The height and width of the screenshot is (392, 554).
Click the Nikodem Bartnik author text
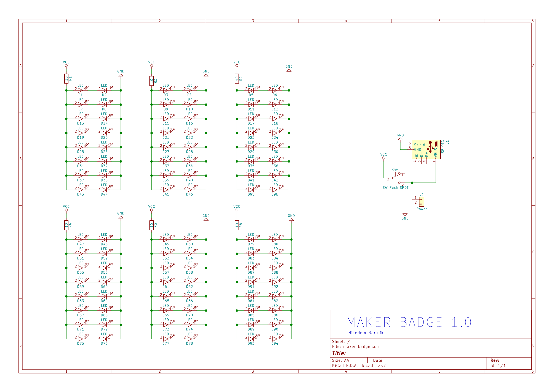tap(366, 333)
